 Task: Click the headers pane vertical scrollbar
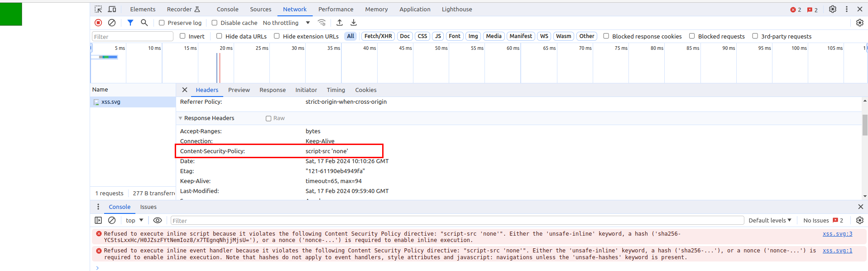point(865,125)
